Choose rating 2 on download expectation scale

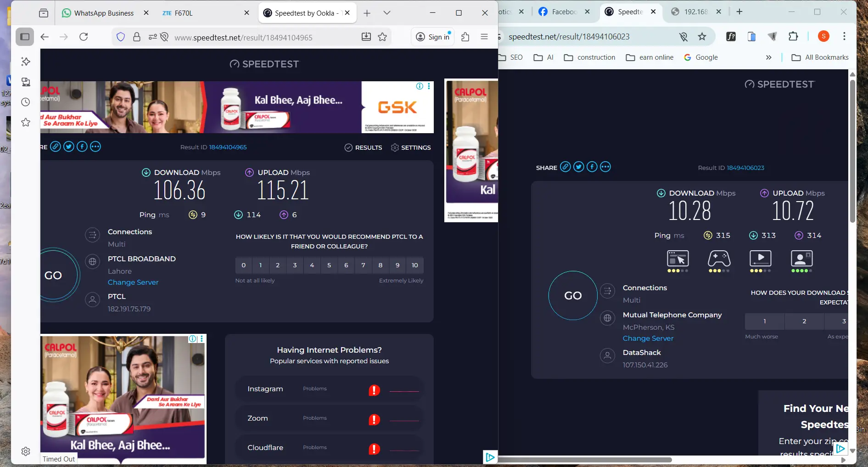point(804,321)
